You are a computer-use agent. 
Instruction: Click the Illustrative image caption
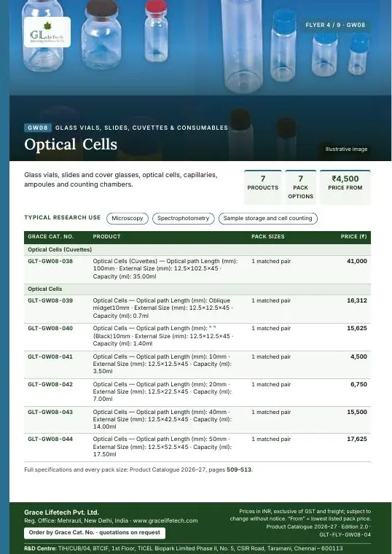(x=346, y=149)
